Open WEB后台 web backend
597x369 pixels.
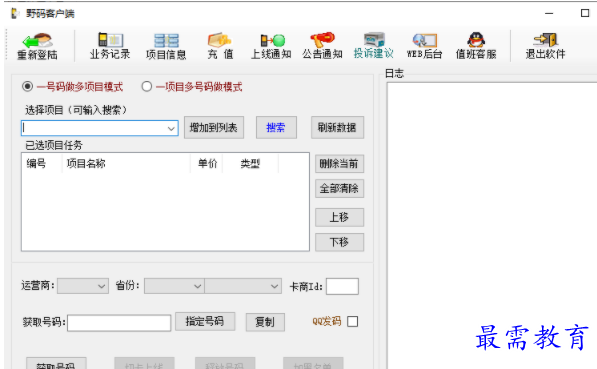click(425, 46)
